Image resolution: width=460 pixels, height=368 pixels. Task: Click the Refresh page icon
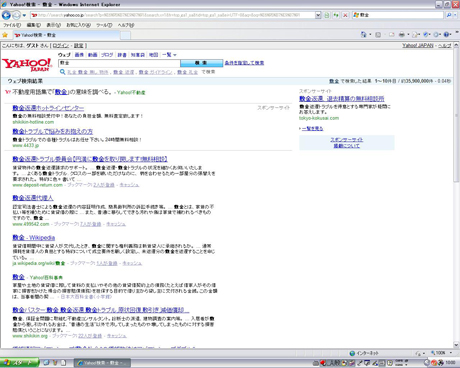[336, 15]
